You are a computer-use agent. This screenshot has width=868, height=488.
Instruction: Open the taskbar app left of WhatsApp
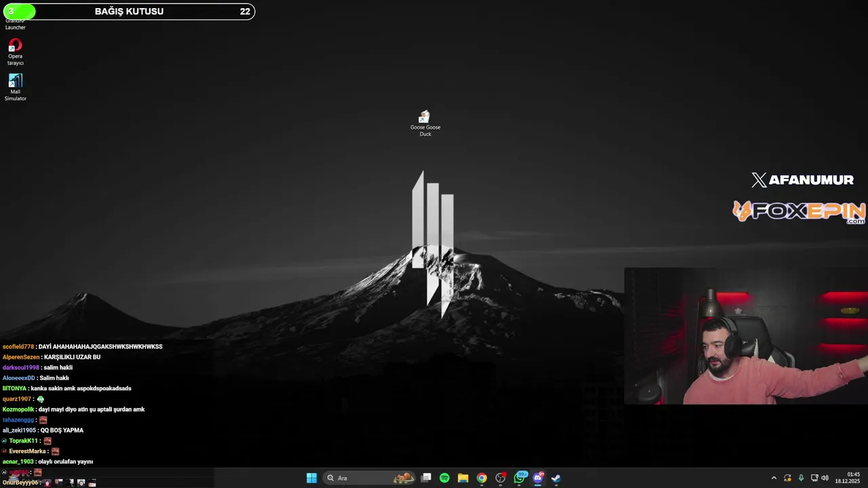[x=500, y=478]
